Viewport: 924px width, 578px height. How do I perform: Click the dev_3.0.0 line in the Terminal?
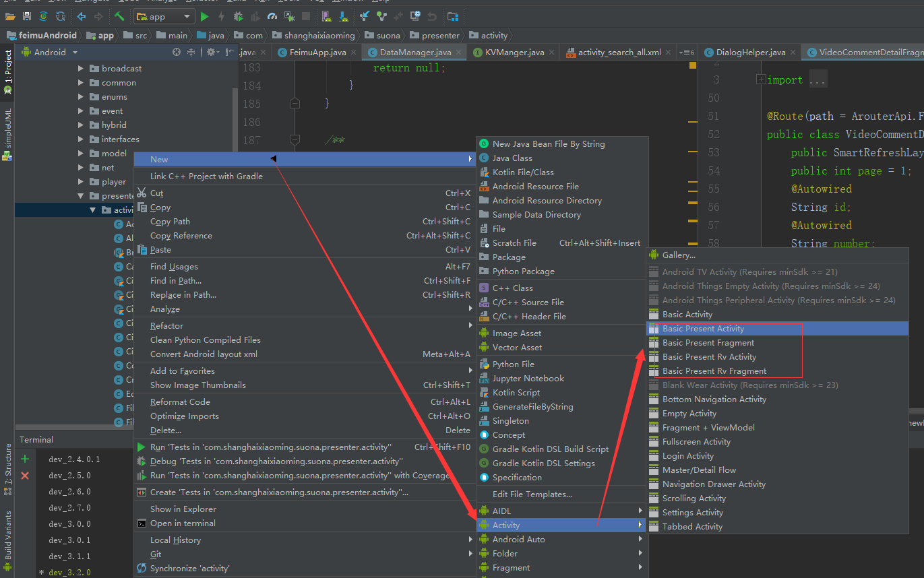click(69, 524)
